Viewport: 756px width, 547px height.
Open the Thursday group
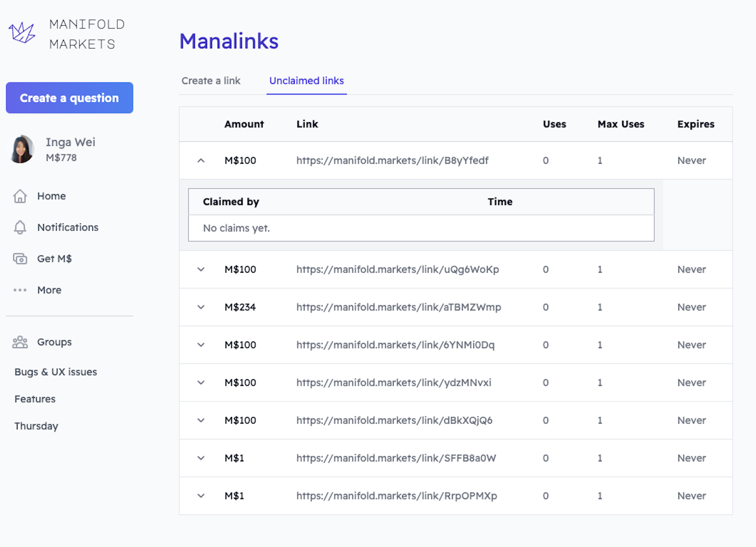[x=36, y=426]
